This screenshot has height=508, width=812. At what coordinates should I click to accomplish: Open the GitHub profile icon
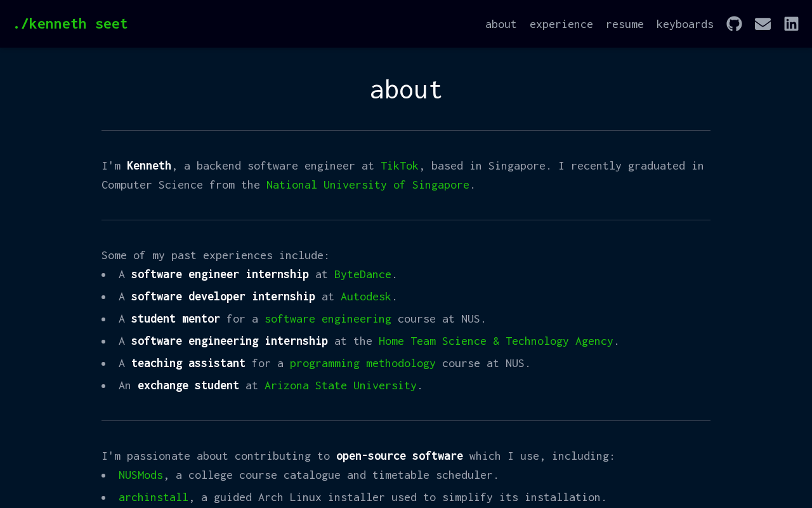pos(734,24)
